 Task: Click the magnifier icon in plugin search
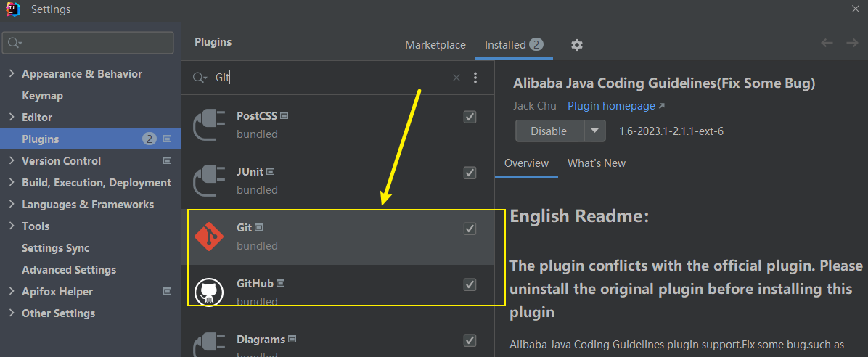point(200,78)
